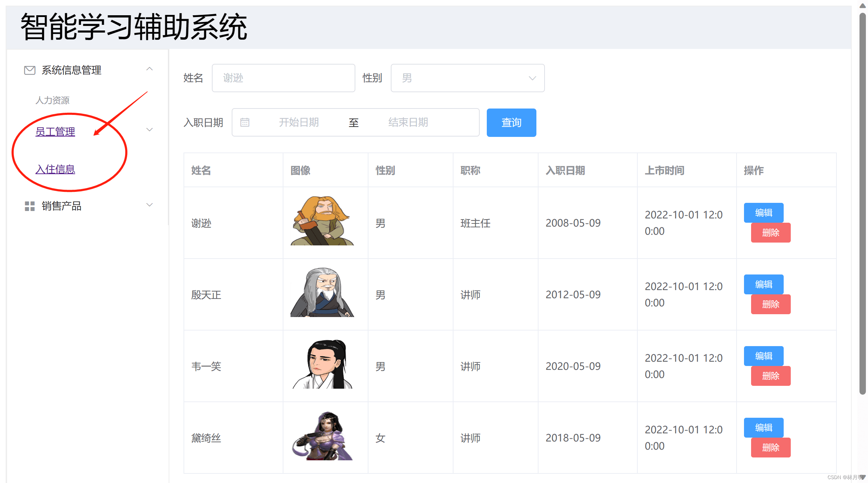Click 删除 button for 谢逊
Viewport: 868px width, 483px height.
[x=771, y=233]
